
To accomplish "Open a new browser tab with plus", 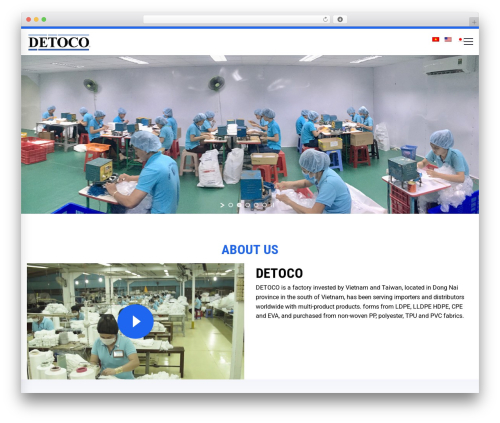I will click(x=474, y=22).
